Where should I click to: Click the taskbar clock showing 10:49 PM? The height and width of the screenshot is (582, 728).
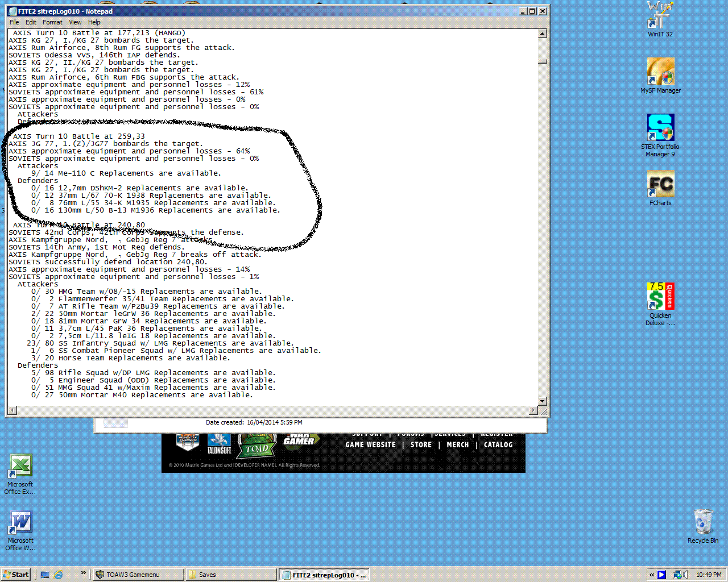[709, 575]
